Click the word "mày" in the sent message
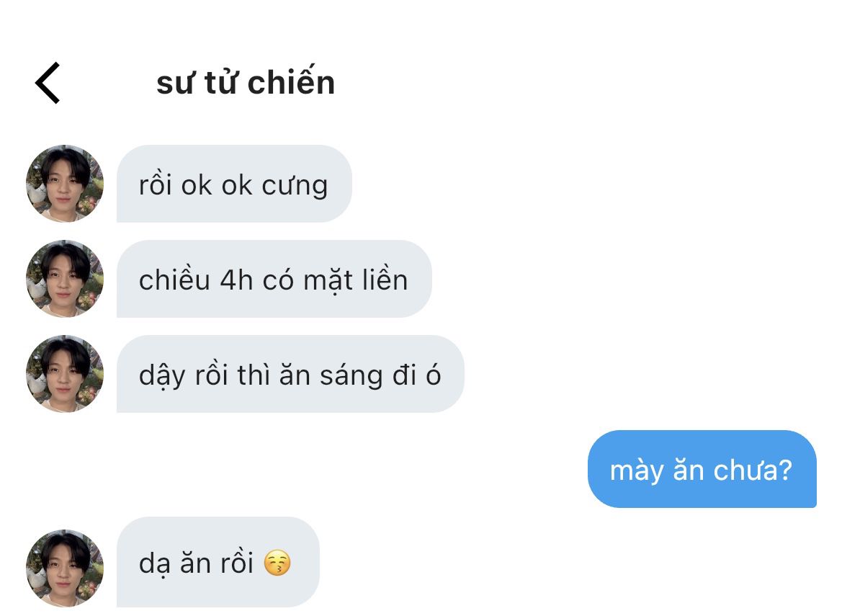Image resolution: width=842 pixels, height=616 pixels. click(x=636, y=471)
